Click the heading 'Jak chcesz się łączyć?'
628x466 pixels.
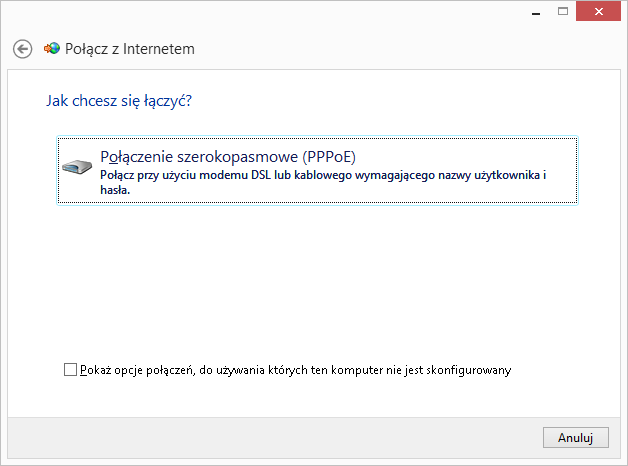119,101
